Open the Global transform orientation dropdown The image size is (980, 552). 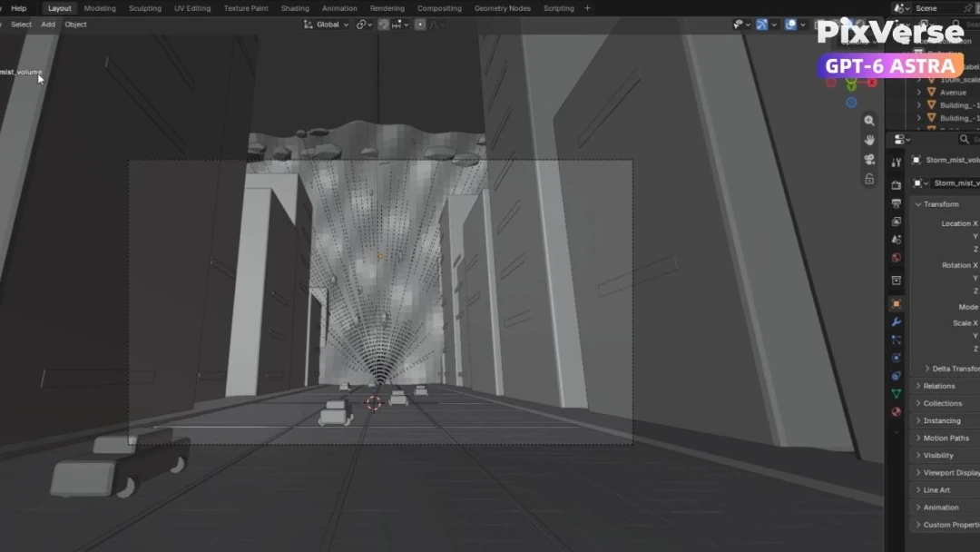326,25
